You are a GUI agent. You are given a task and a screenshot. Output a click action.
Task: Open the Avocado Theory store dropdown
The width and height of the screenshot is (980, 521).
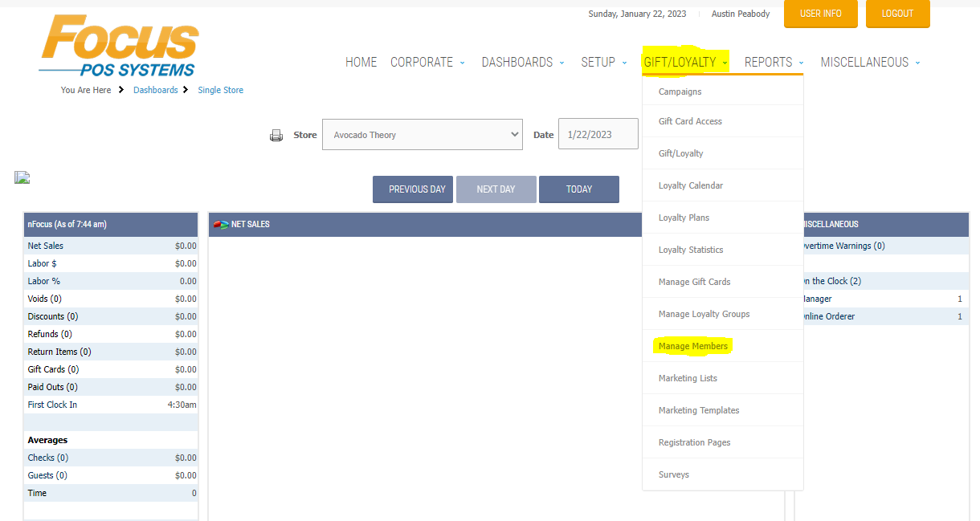pyautogui.click(x=422, y=134)
